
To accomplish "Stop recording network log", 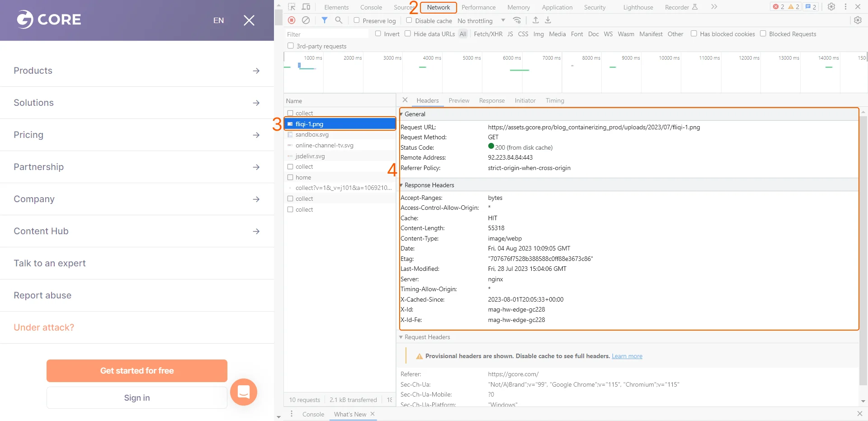I will point(292,20).
